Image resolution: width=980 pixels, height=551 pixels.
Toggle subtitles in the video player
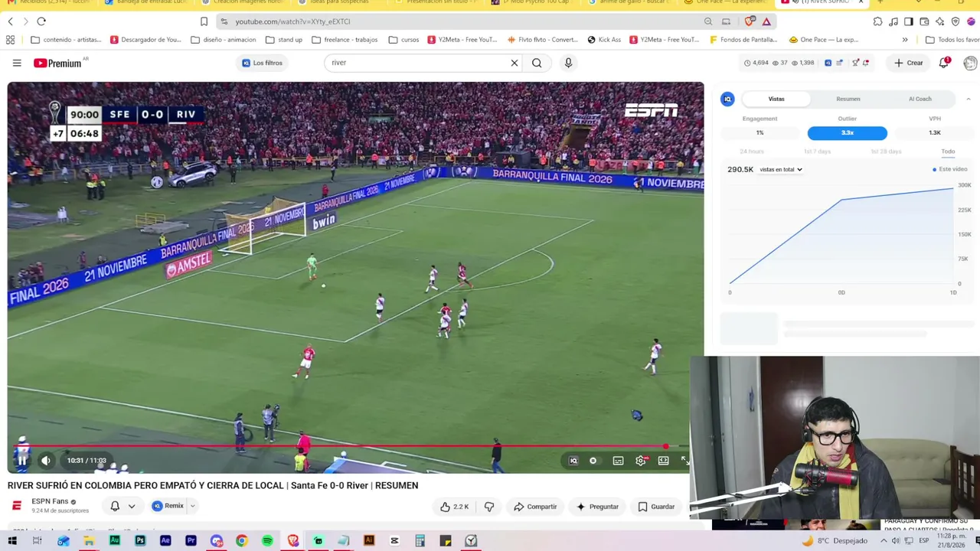point(618,461)
